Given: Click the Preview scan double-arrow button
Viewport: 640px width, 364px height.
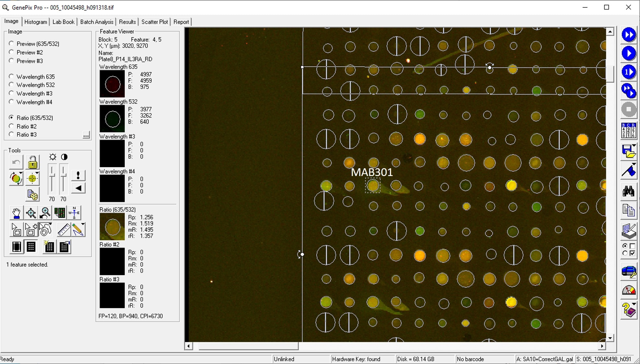Looking at the screenshot, I should tap(628, 35).
